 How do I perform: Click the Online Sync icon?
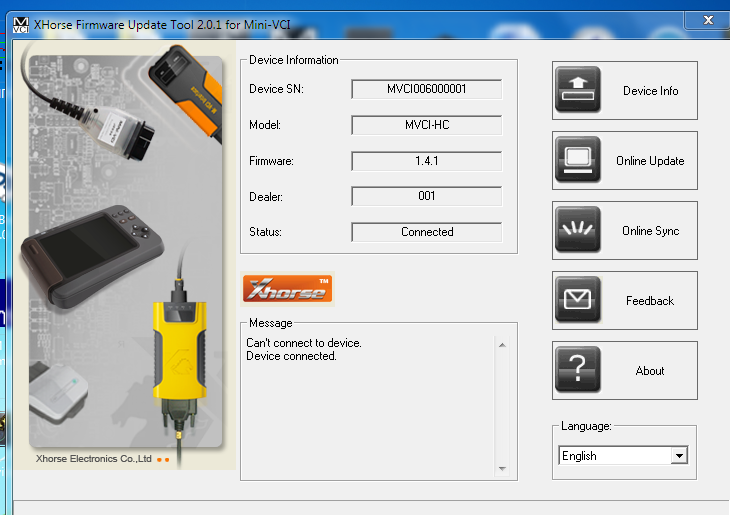578,230
